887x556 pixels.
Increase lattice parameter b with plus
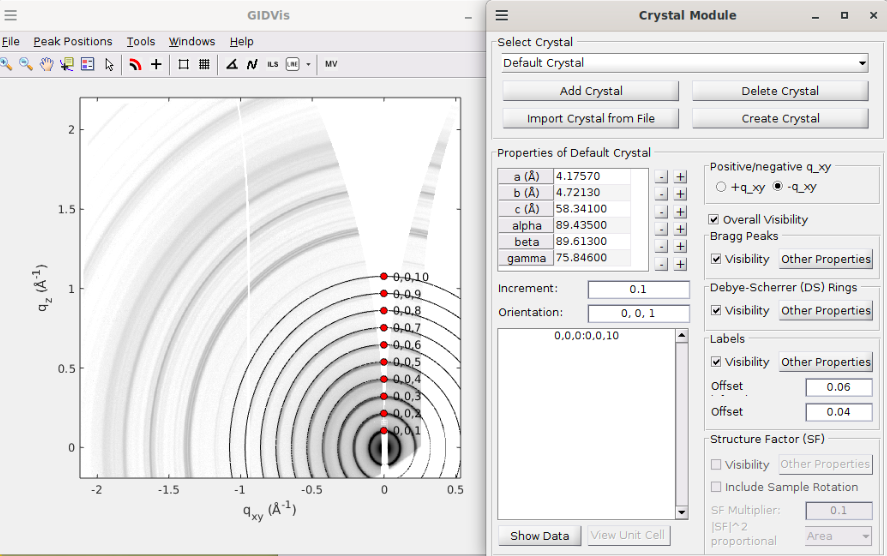tap(681, 194)
